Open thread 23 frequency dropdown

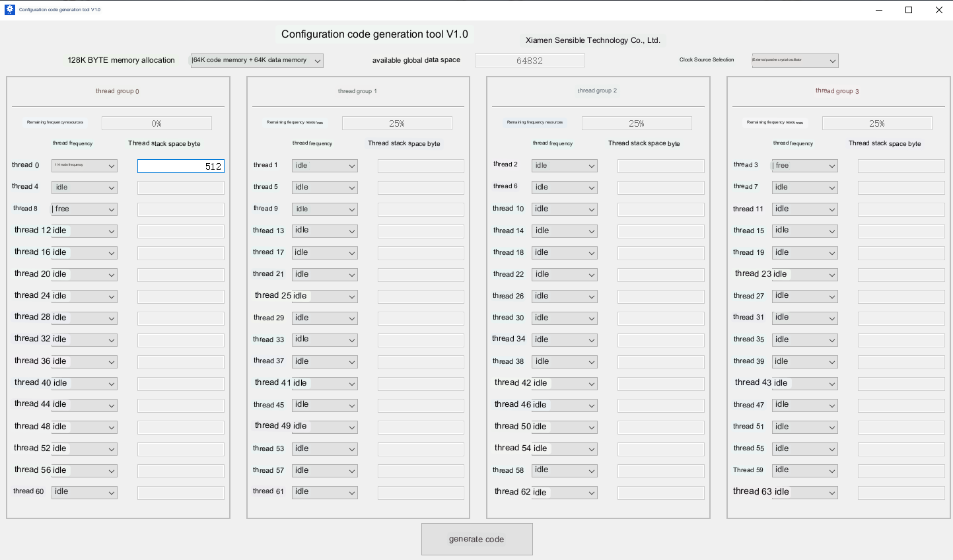tap(805, 275)
